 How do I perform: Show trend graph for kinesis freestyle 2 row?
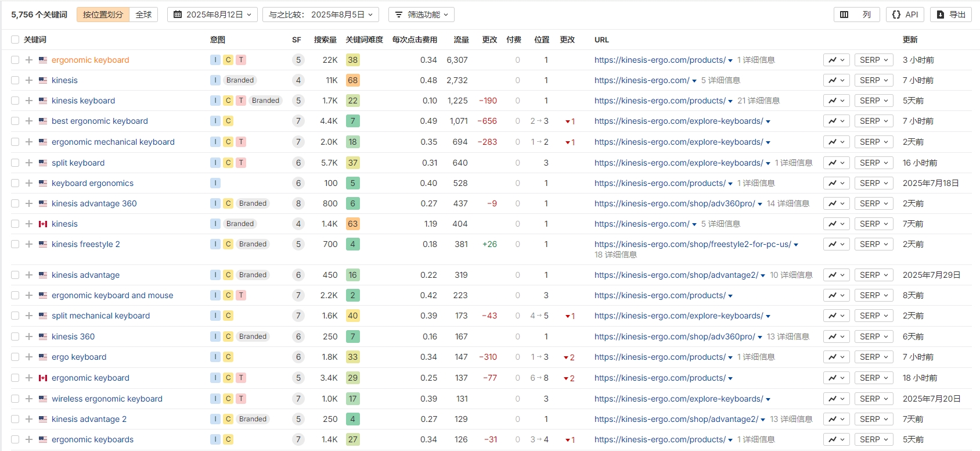(837, 244)
